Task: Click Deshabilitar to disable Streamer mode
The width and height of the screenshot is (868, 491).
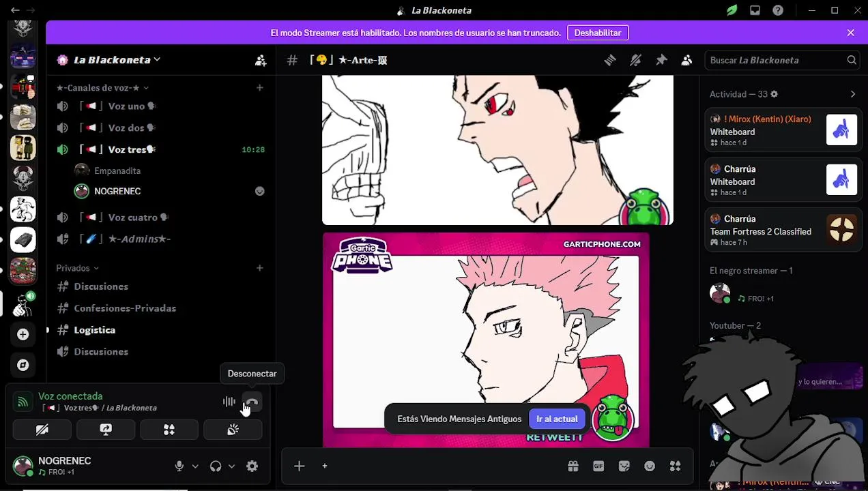Action: pyautogui.click(x=598, y=33)
